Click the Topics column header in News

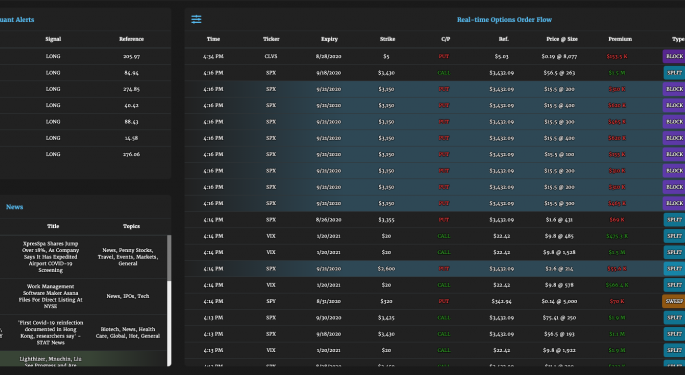(x=131, y=226)
